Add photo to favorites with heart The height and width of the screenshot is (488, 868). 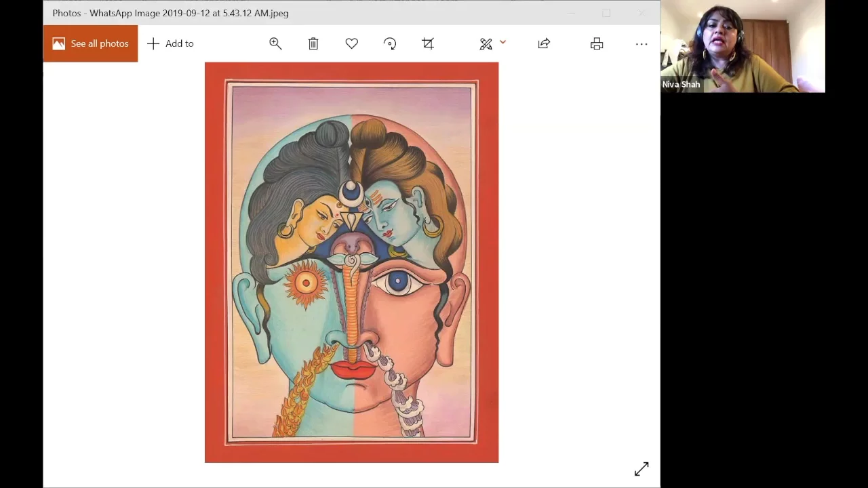point(351,43)
